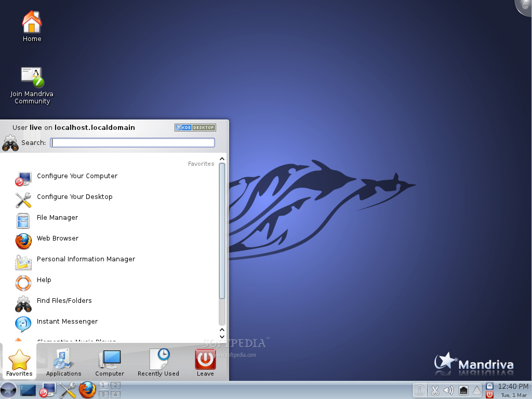Click inside the Search field
This screenshot has height=399, width=532.
click(132, 142)
